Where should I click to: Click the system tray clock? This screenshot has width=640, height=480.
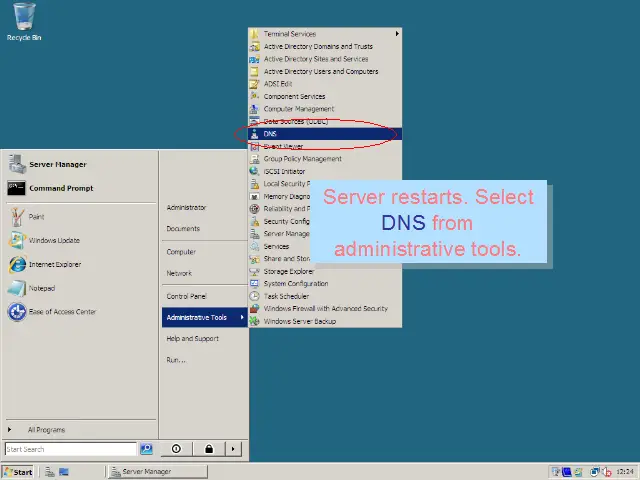(624, 472)
